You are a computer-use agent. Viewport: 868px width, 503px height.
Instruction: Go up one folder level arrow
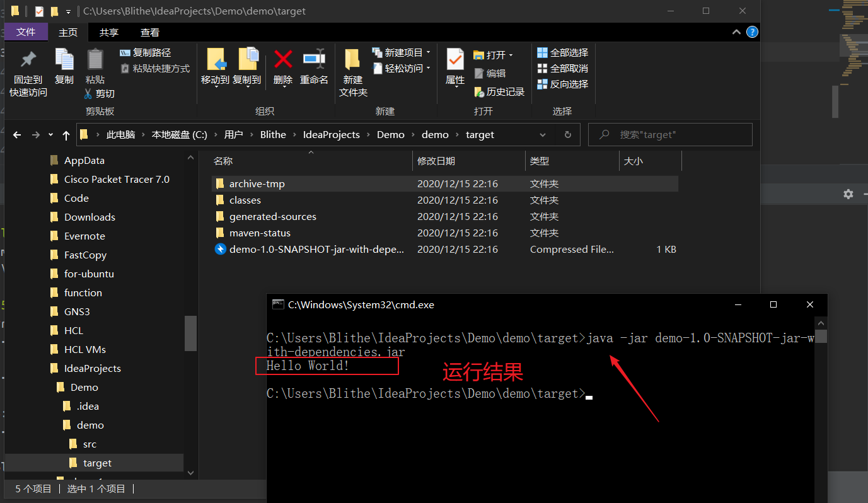pos(66,135)
